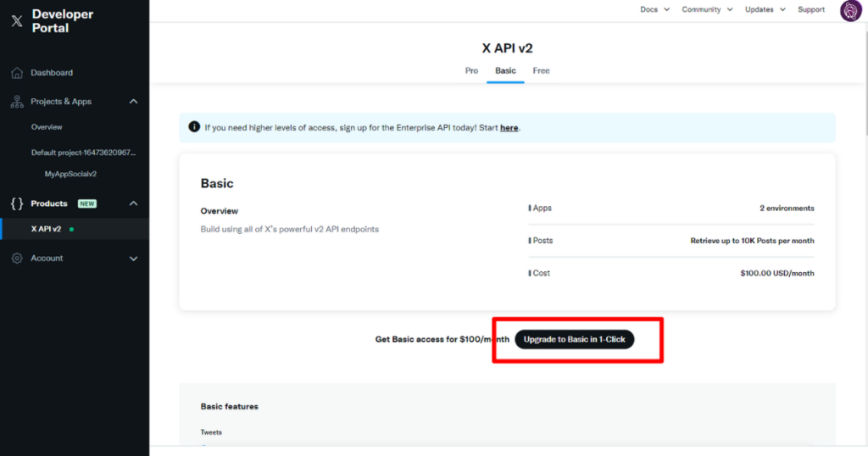Click the info icon in the banner
868x456 pixels.
[194, 128]
